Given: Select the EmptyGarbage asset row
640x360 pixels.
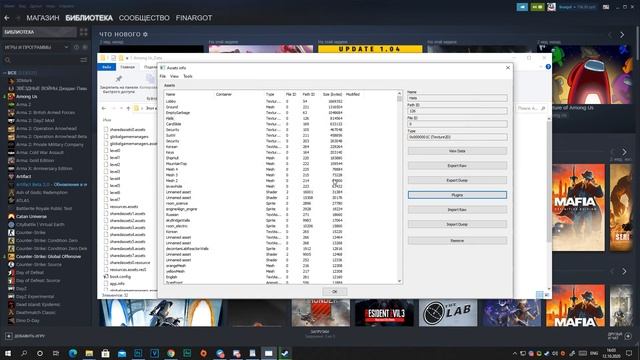Looking at the screenshot, I should (x=281, y=113).
